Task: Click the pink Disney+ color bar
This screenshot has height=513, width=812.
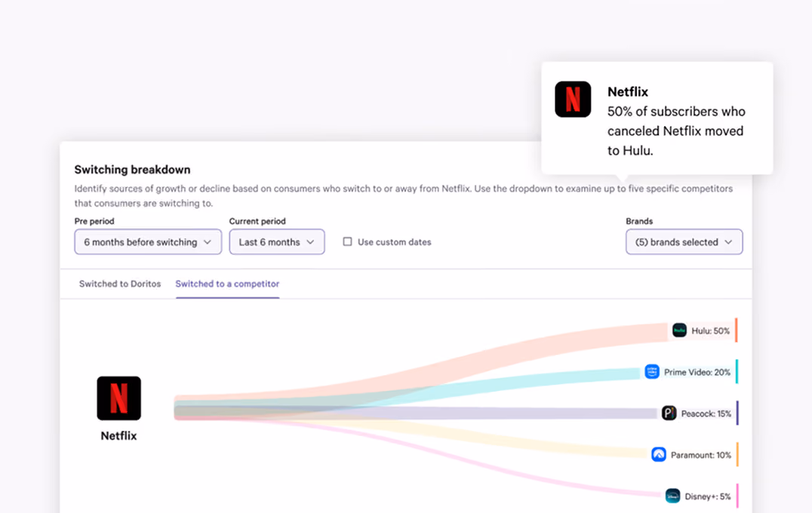Action: coord(737,496)
